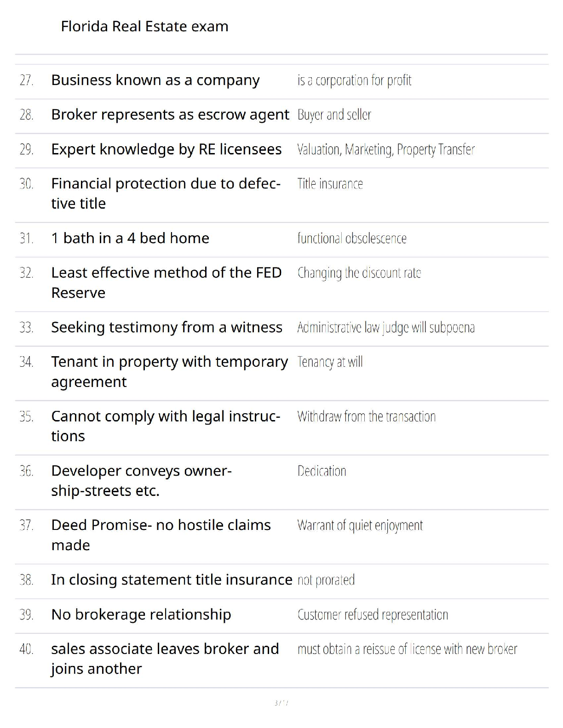Click "Valuation, Marketing, Property Transfer" definition

[385, 149]
